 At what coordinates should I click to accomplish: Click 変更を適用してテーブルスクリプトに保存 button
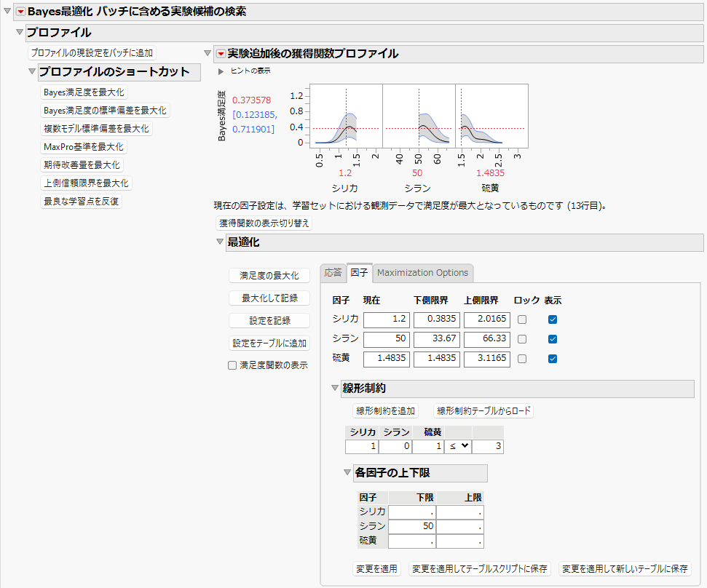[480, 568]
